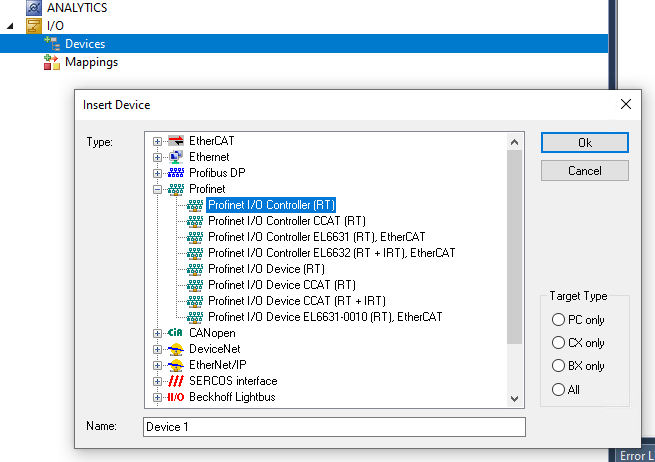Select Profinet I/O Device EL6631-0010 (RT), EtherCAT
The height and width of the screenshot is (462, 655).
(x=325, y=317)
